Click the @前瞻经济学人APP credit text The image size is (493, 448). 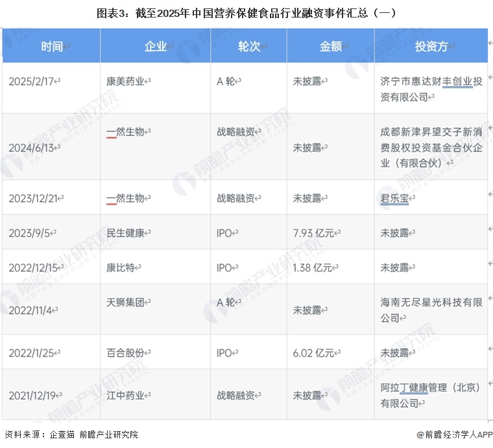click(x=455, y=435)
